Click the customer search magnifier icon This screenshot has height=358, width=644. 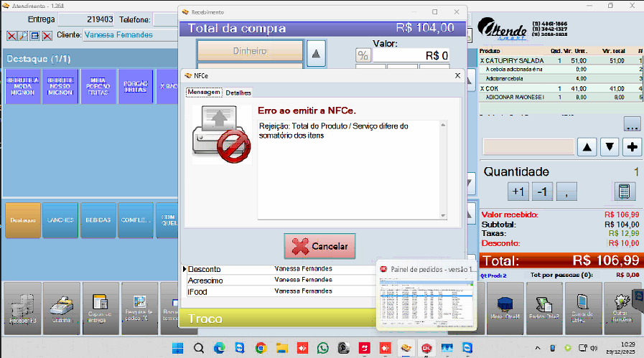coord(23,36)
